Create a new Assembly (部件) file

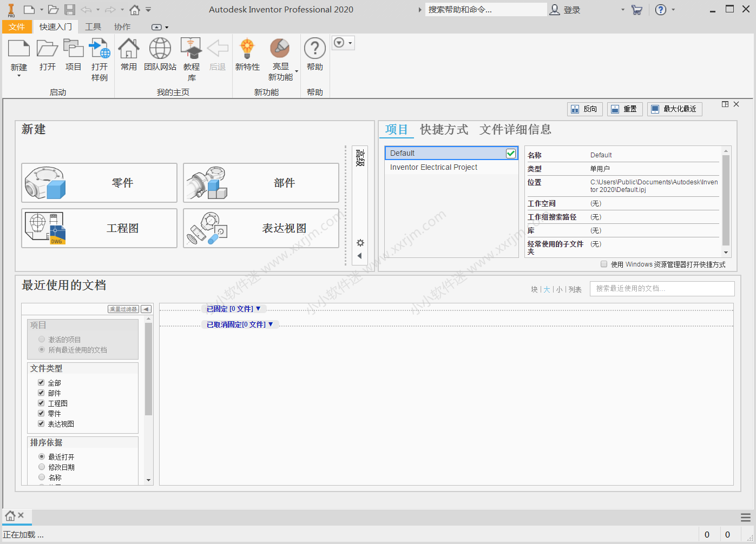[x=261, y=183]
